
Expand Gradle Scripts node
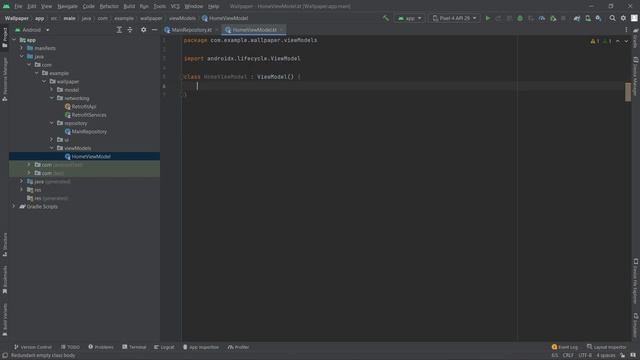point(14,207)
